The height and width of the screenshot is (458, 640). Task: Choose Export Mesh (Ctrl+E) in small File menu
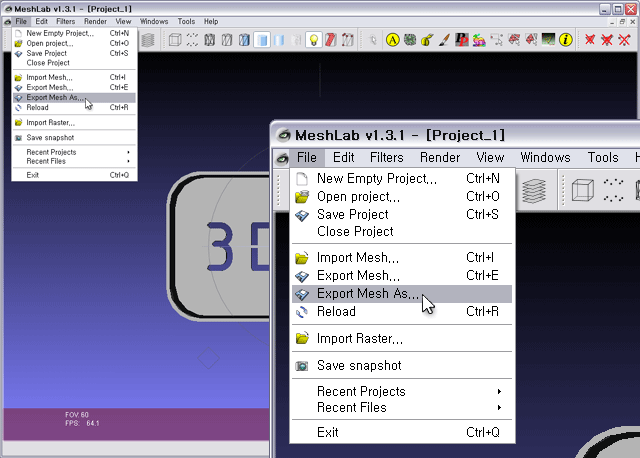tap(74, 87)
